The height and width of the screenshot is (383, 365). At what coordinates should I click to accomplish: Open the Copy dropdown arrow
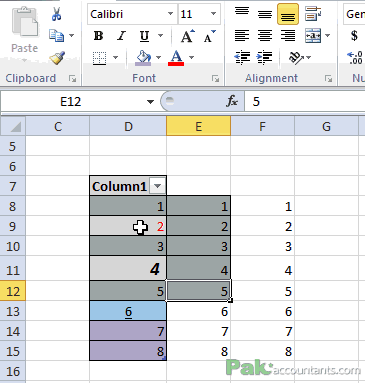coord(72,35)
